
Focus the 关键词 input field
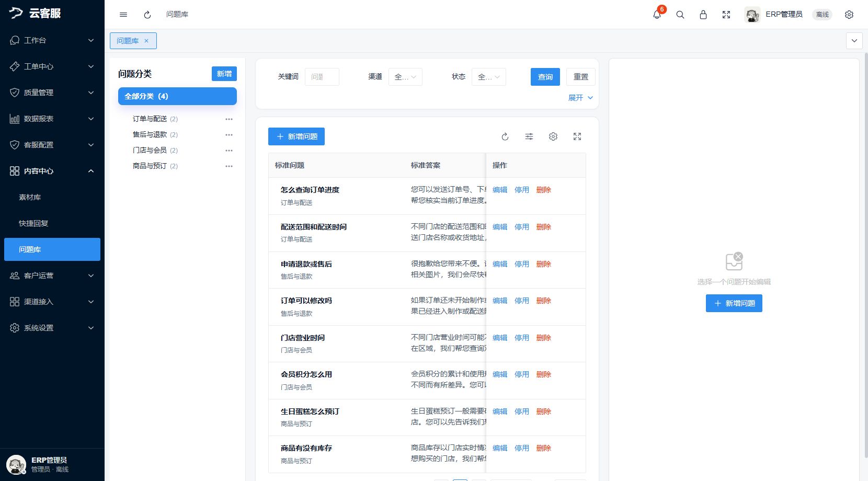[322, 77]
